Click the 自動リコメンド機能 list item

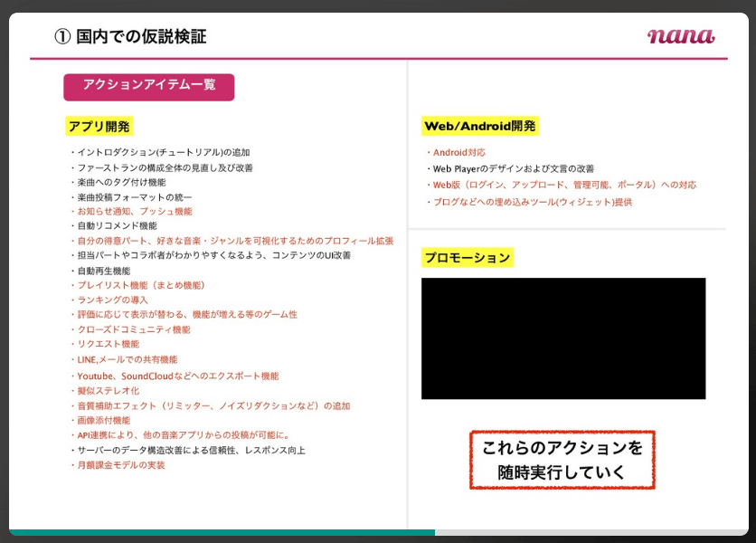tap(117, 226)
